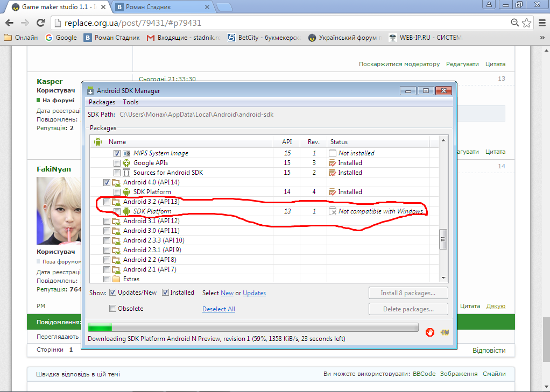Click the API 14 SDK Platform android icon
This screenshot has width=550, height=392.
coord(126,192)
